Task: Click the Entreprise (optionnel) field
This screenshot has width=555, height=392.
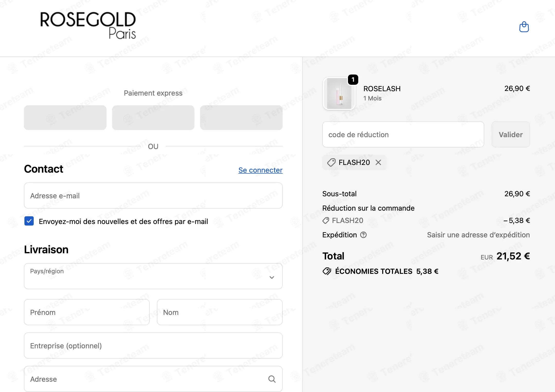Action: (x=153, y=346)
